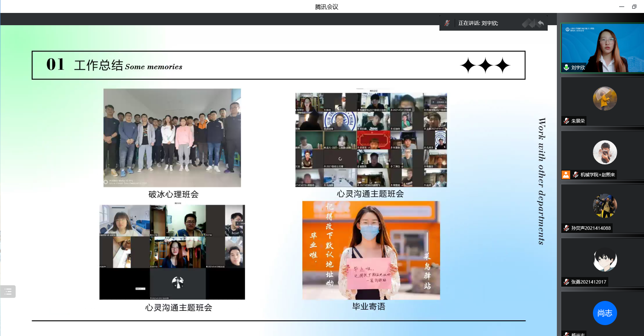Click 孙荧声's basketball team avatar
This screenshot has height=336, width=644.
pyautogui.click(x=605, y=206)
